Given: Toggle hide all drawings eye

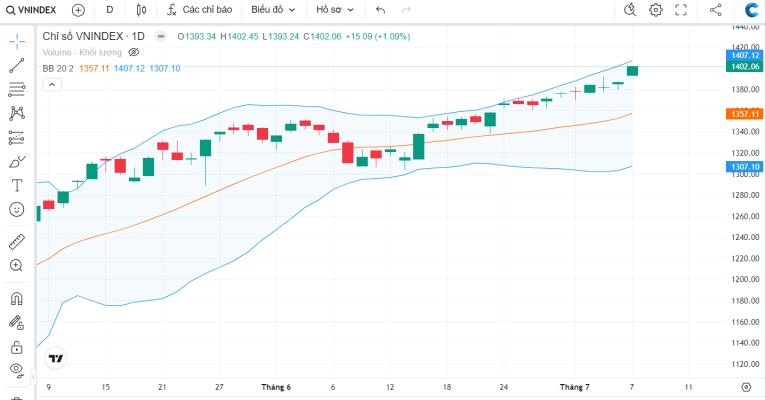Looking at the screenshot, I should (17, 370).
